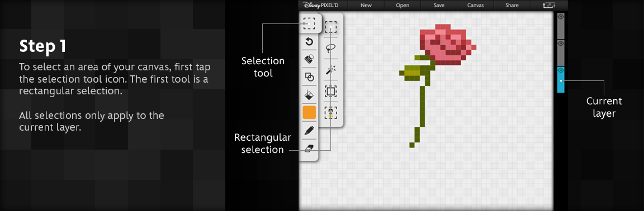Tap the undo arrow icon
Viewport: 644px width, 211px height.
pos(309,41)
